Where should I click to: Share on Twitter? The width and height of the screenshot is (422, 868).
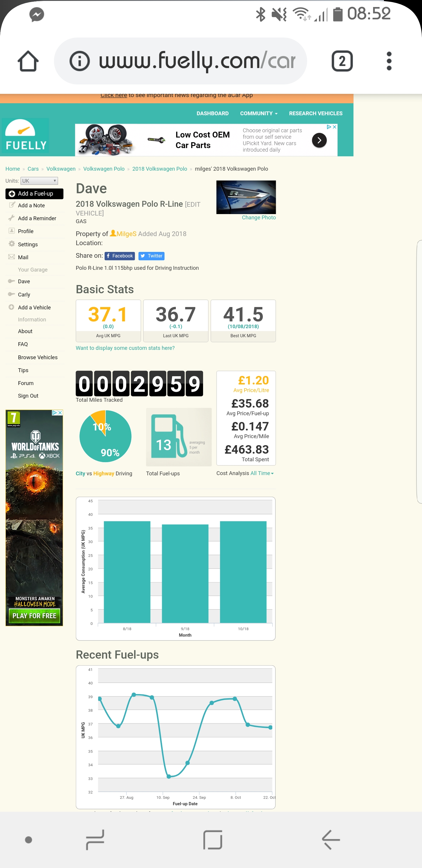pyautogui.click(x=151, y=256)
